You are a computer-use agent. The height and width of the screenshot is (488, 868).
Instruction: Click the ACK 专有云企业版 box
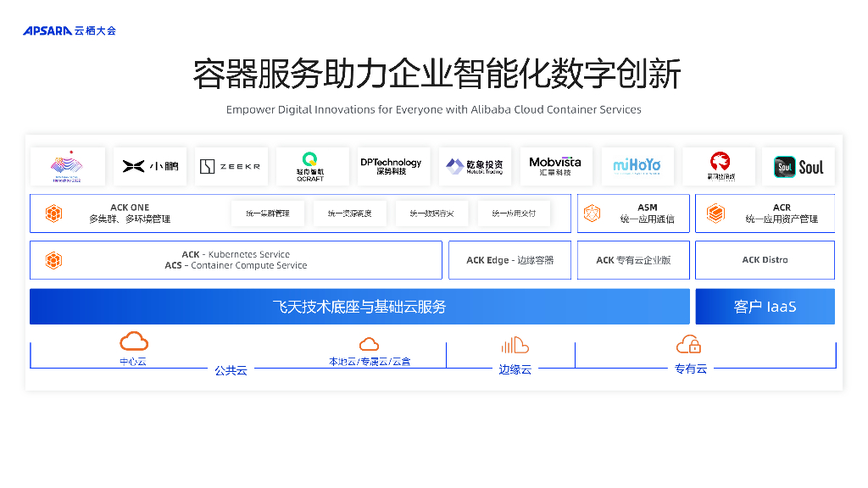(633, 260)
